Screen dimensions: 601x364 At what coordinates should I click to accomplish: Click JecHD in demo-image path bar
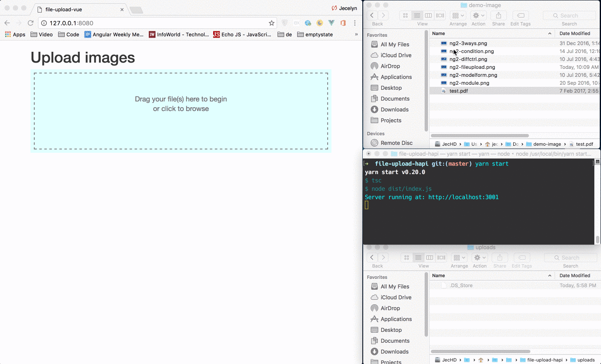446,144
